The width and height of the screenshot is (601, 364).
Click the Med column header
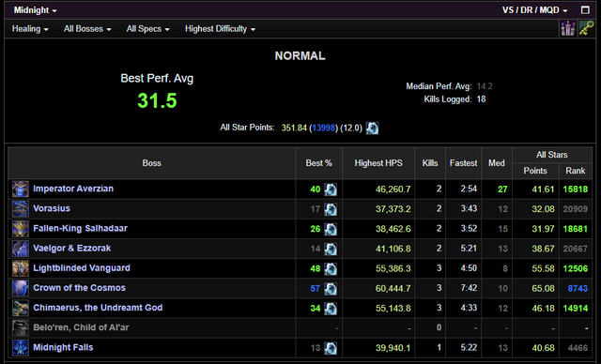click(x=497, y=163)
